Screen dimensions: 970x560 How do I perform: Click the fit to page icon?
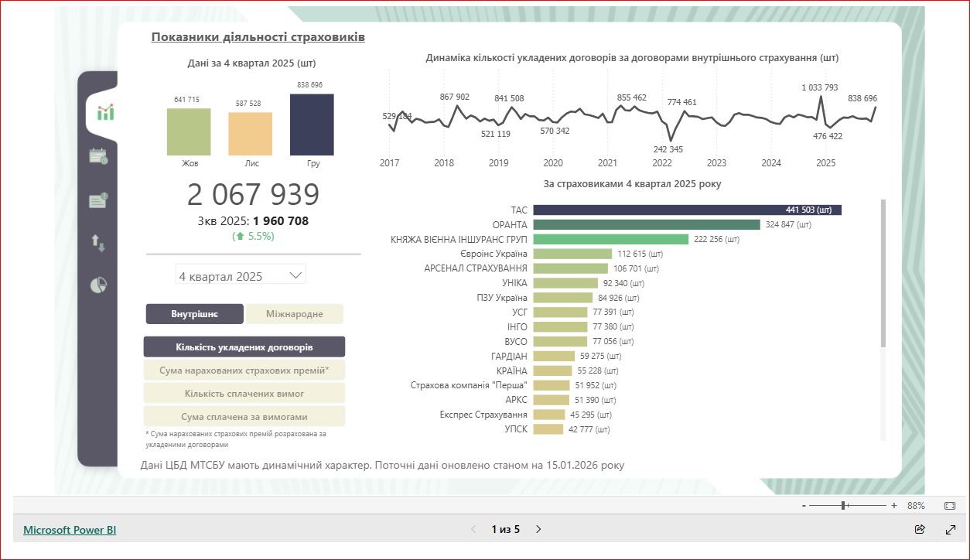coord(950,506)
